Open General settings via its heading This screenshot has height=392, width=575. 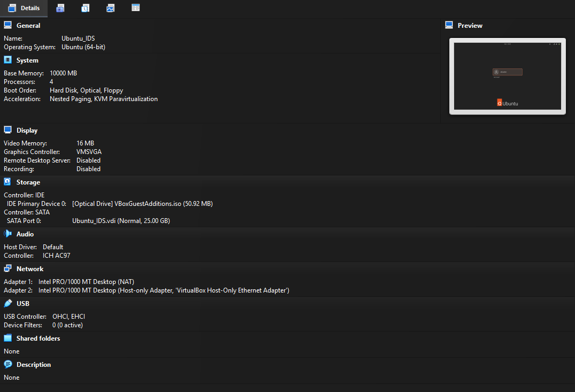pyautogui.click(x=28, y=25)
